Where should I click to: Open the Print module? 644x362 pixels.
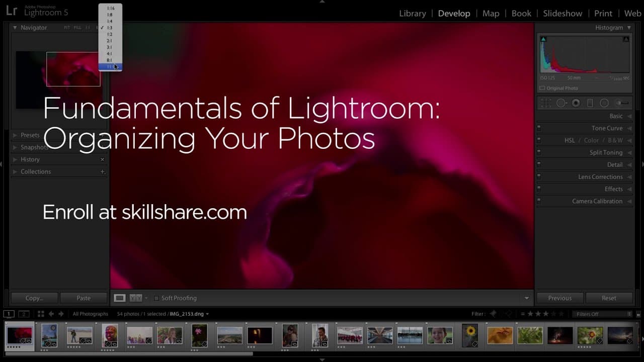[603, 14]
